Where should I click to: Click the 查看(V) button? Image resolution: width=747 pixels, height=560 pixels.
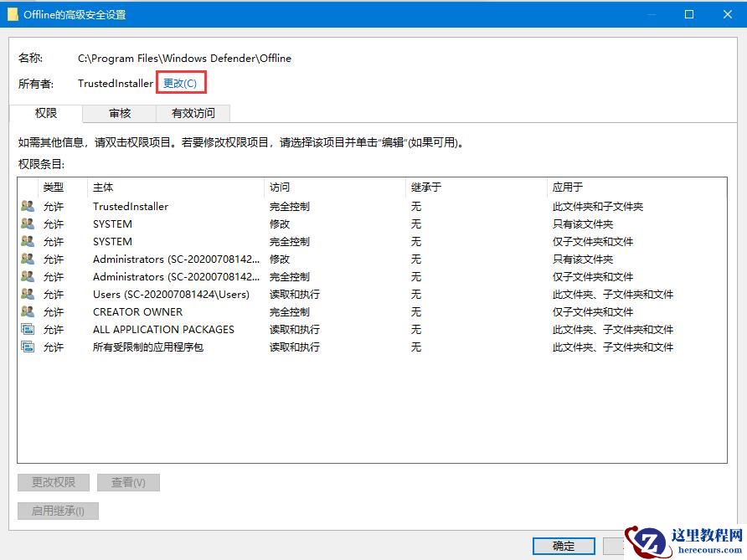click(128, 481)
